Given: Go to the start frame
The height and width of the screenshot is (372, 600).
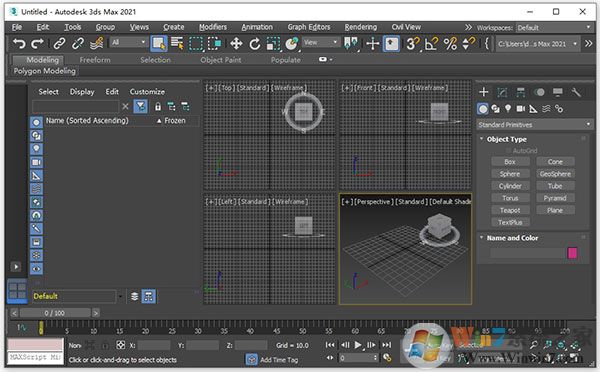Looking at the screenshot, I should (330, 345).
